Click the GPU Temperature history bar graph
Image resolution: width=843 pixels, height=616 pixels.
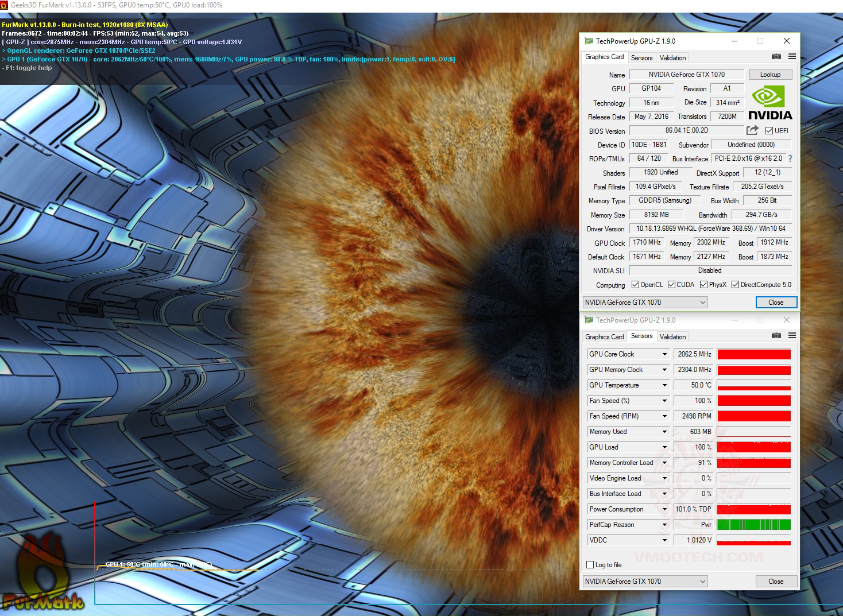pyautogui.click(x=753, y=385)
